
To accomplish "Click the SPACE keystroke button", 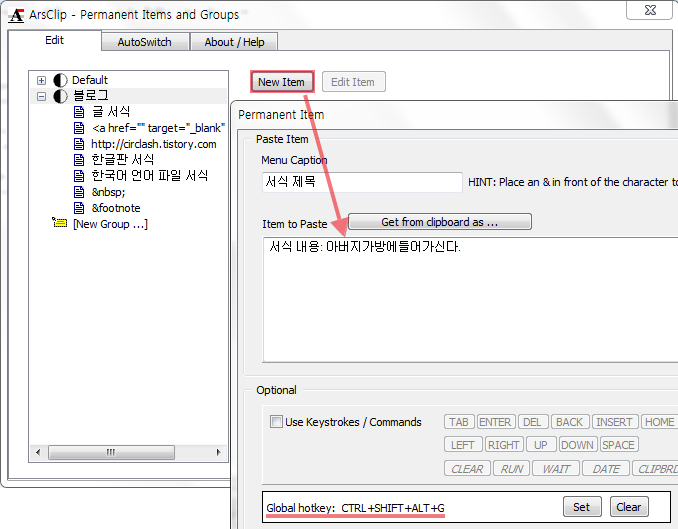I will click(619, 445).
